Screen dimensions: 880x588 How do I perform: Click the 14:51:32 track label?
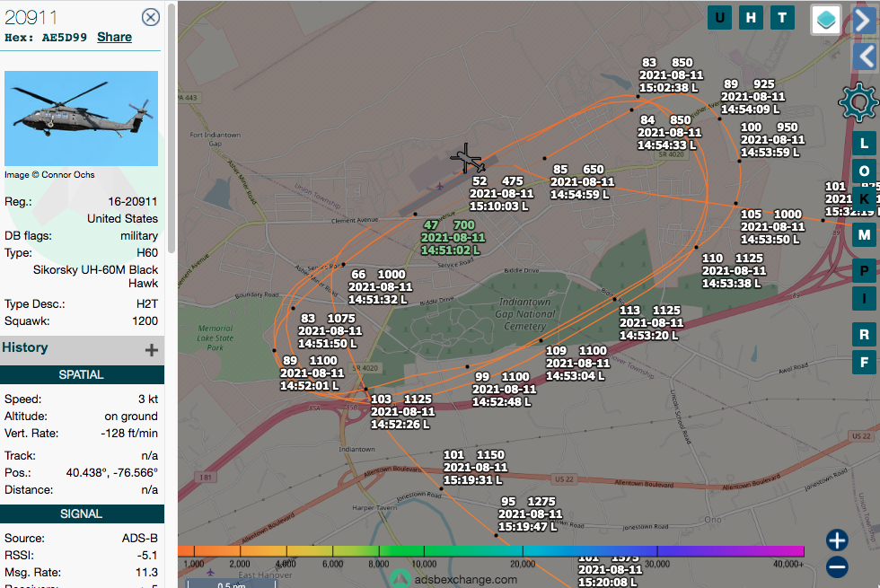pyautogui.click(x=380, y=286)
